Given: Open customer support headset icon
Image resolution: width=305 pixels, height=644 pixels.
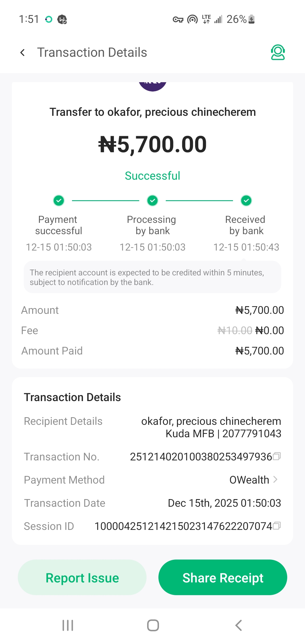Looking at the screenshot, I should coord(278,53).
